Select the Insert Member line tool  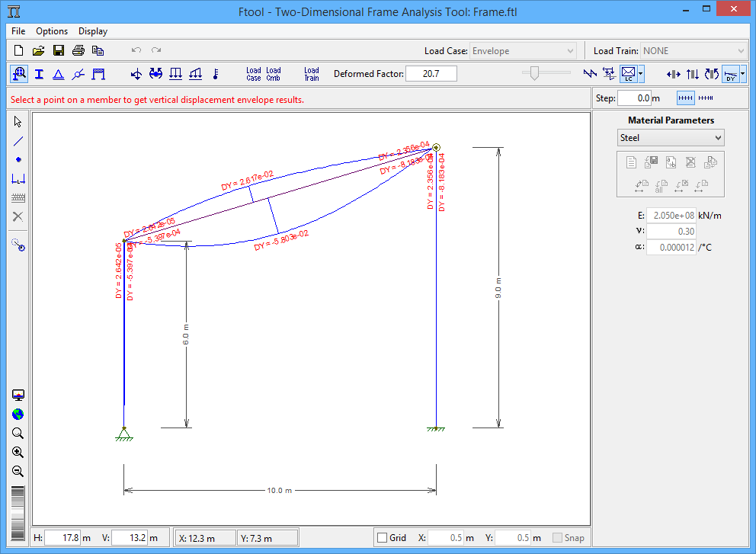click(18, 141)
